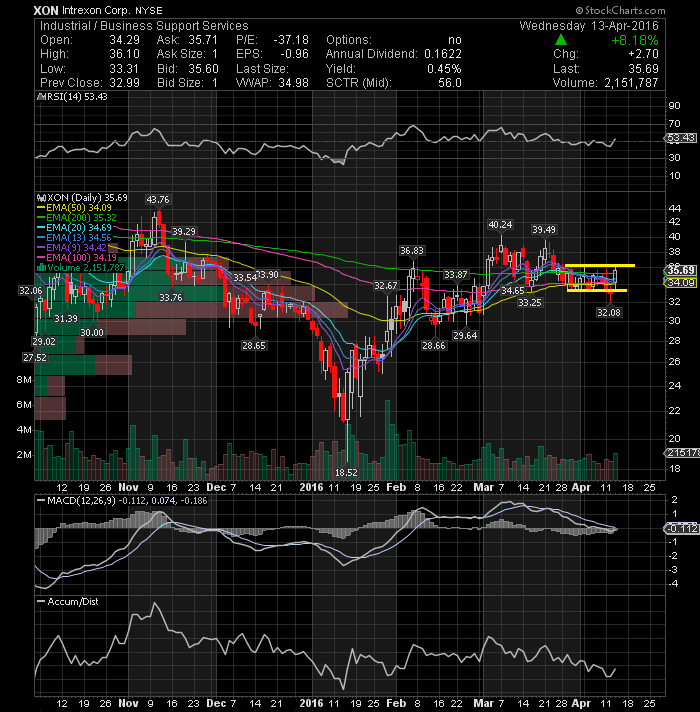The image size is (700, 712).
Task: Click the +8.18% percent change value
Action: tap(635, 40)
